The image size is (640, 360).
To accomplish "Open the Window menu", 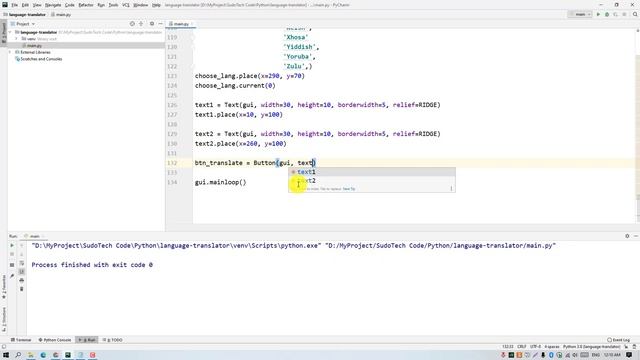I will (x=140, y=5).
